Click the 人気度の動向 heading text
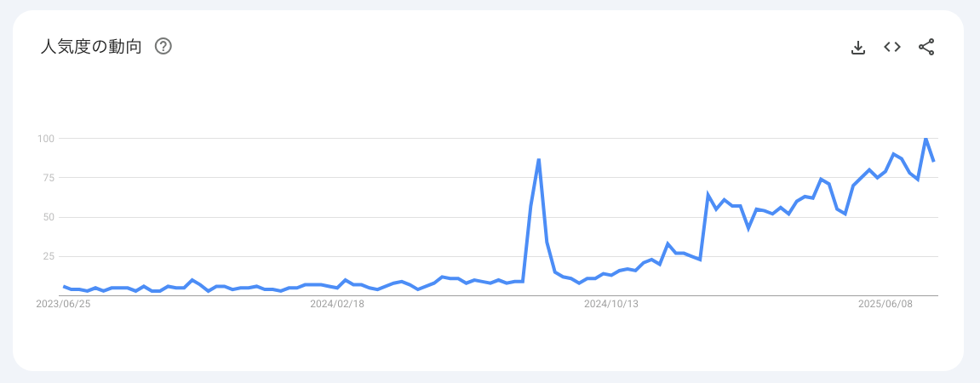The height and width of the screenshot is (383, 980). coord(91,46)
